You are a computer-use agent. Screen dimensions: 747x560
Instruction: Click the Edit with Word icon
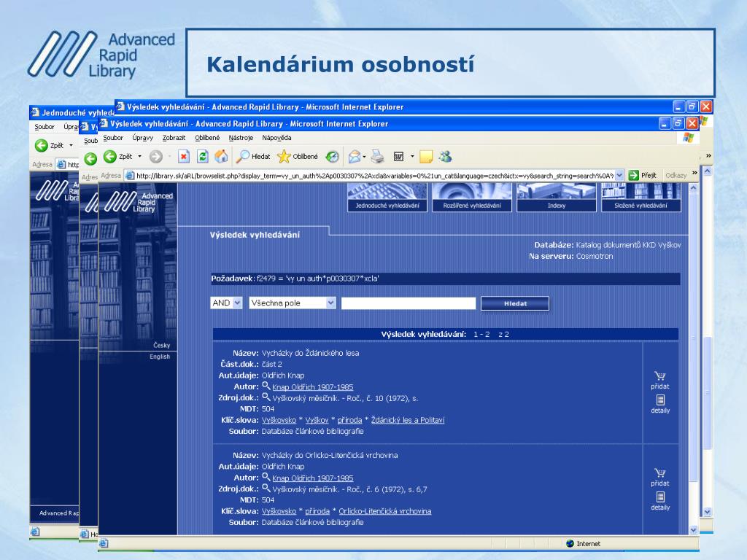click(x=399, y=156)
